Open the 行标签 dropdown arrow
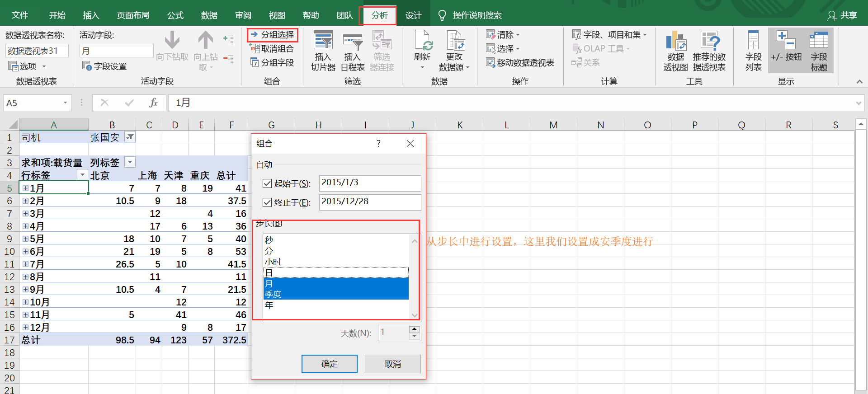The image size is (868, 394). [x=82, y=175]
